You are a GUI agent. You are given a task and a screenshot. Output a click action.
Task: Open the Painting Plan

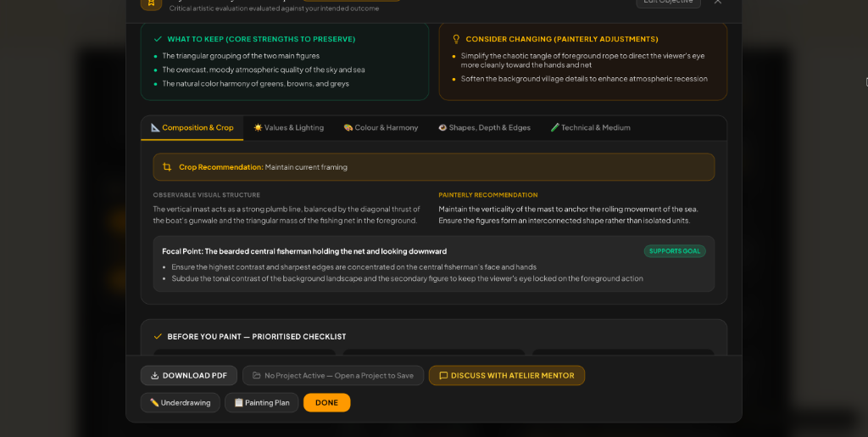pos(261,403)
